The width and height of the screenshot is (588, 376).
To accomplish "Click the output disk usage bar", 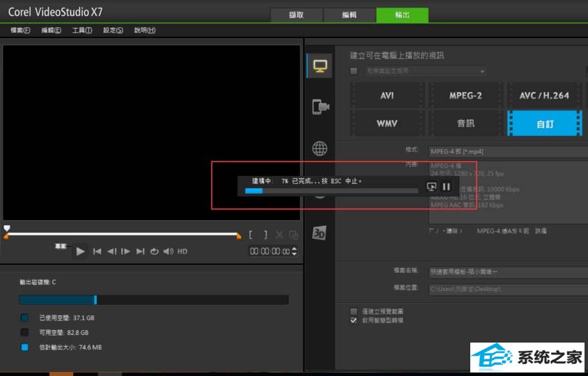I will (x=154, y=299).
